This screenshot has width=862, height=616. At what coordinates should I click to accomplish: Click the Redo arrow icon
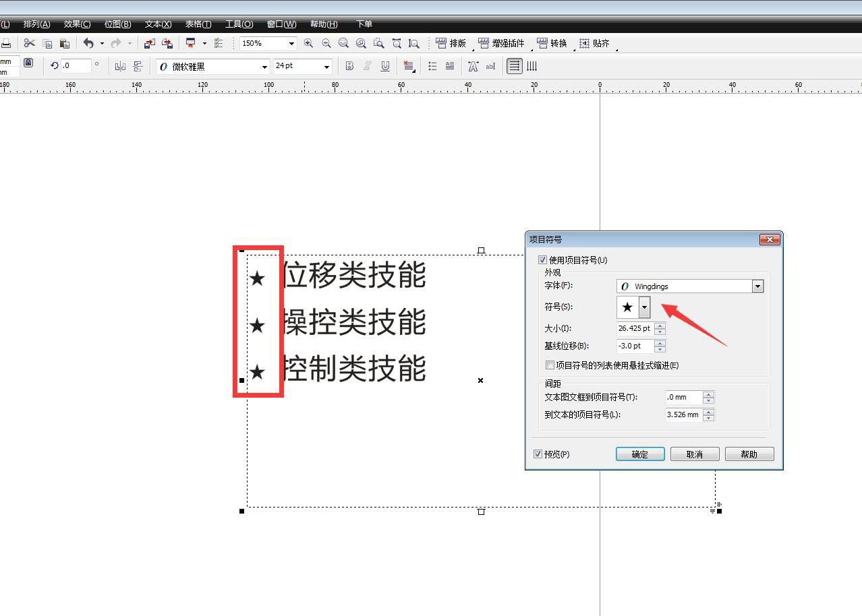point(116,43)
